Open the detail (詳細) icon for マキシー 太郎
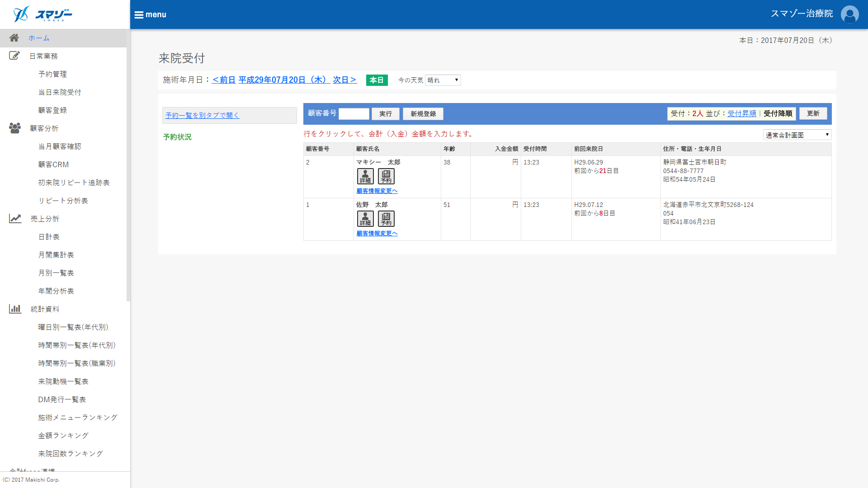Screen dimensions: 868x488 tap(365, 176)
